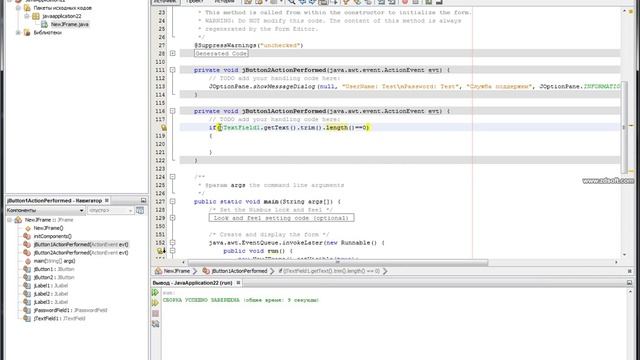Select jLabel1 : JLabel in Navigator
Image resolution: width=640 pixels, height=360 pixels.
click(x=51, y=286)
